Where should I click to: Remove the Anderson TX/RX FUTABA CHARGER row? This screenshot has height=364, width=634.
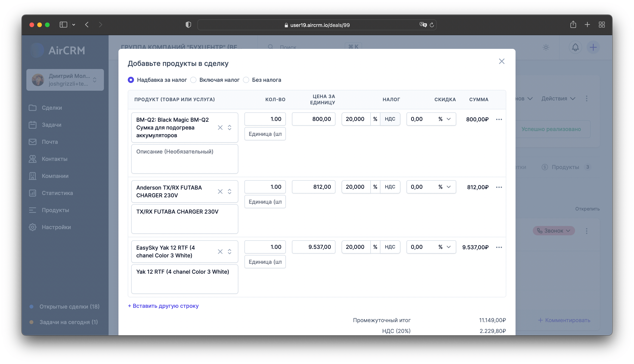coord(220,191)
